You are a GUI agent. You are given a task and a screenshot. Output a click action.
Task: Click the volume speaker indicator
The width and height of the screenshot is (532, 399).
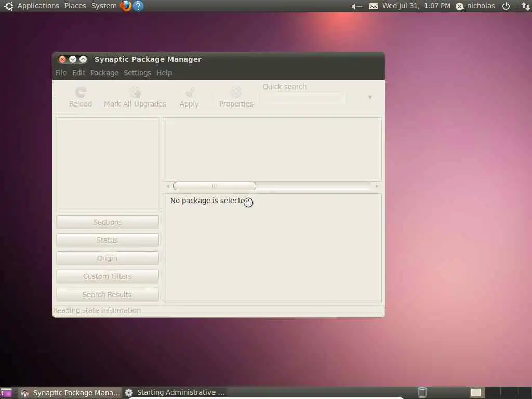(x=356, y=6)
